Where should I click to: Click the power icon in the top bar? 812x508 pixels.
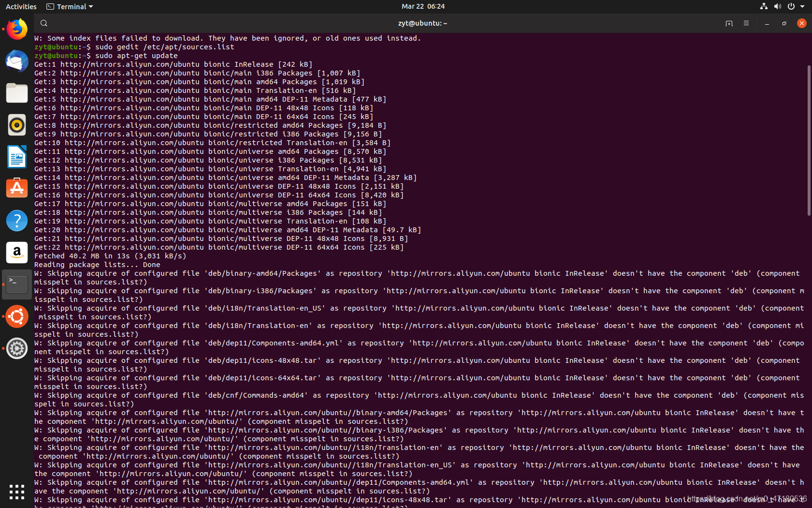tap(791, 7)
